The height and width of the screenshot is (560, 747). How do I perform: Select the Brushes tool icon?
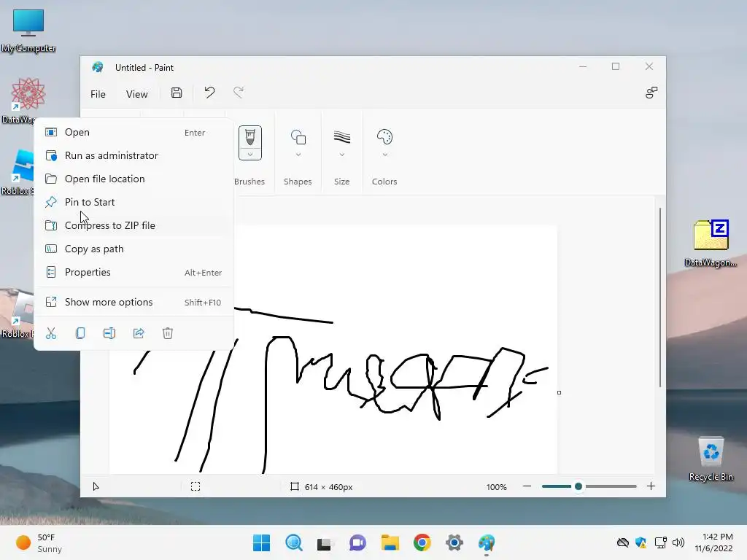coord(250,138)
